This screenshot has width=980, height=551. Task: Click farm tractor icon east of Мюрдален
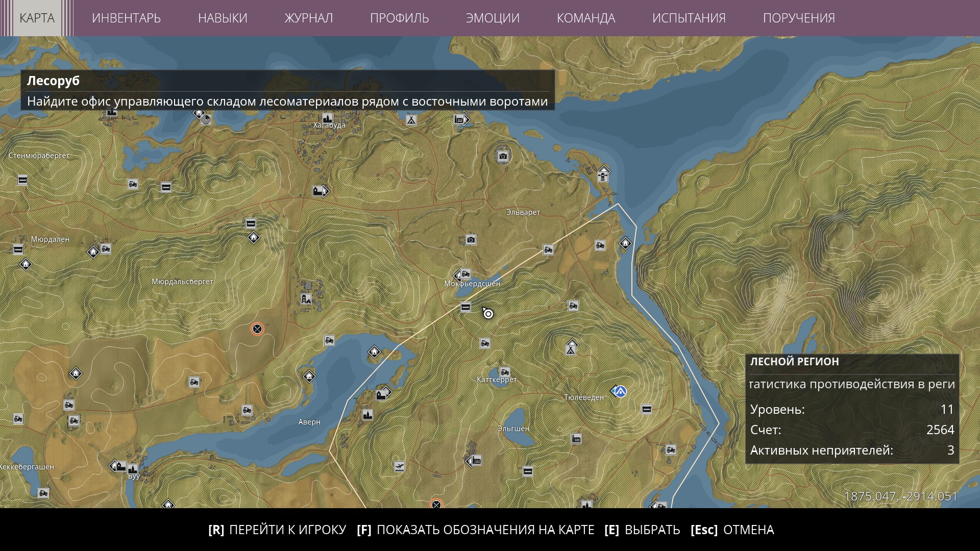[x=106, y=249]
